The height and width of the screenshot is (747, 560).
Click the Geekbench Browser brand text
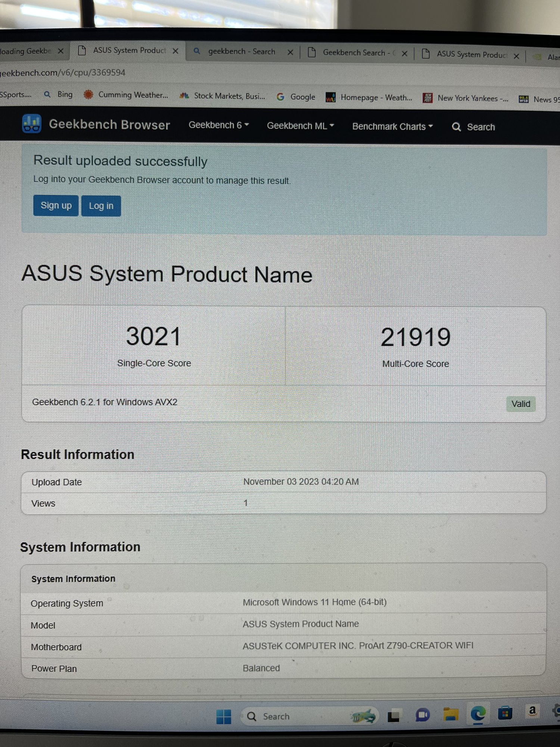109,124
